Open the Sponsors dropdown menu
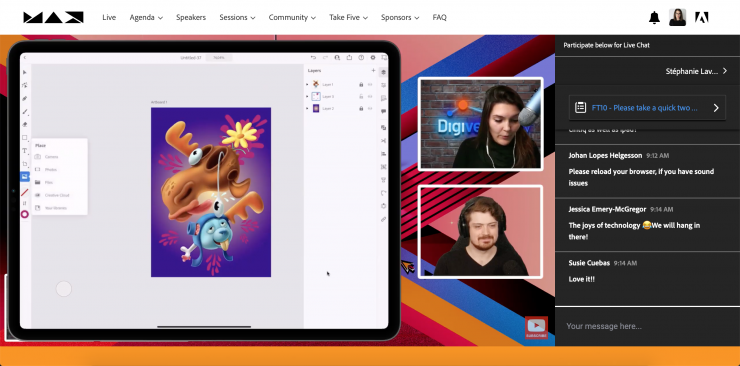 point(400,17)
